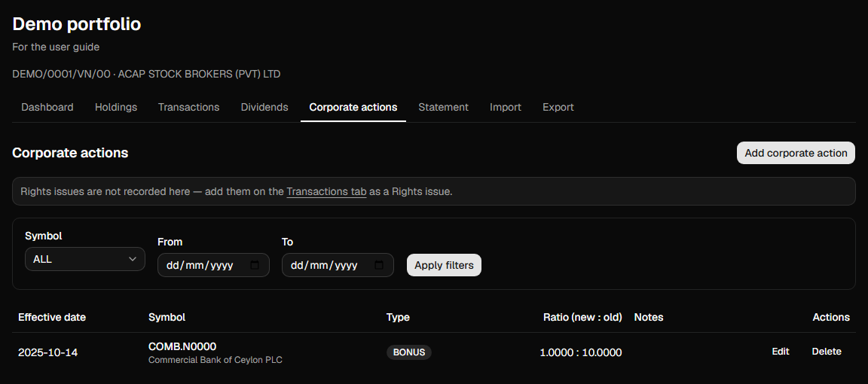Open the From date calendar picker icon
The height and width of the screenshot is (384, 868).
(255, 265)
